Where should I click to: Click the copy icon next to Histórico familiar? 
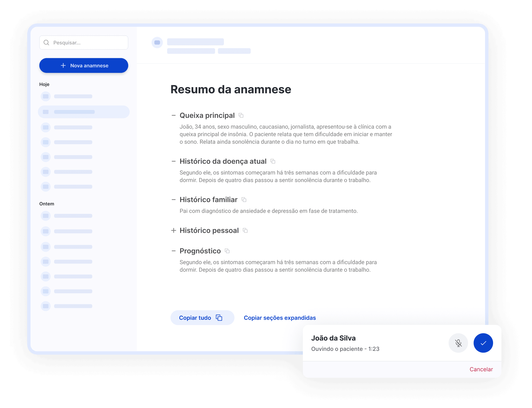[244, 200]
